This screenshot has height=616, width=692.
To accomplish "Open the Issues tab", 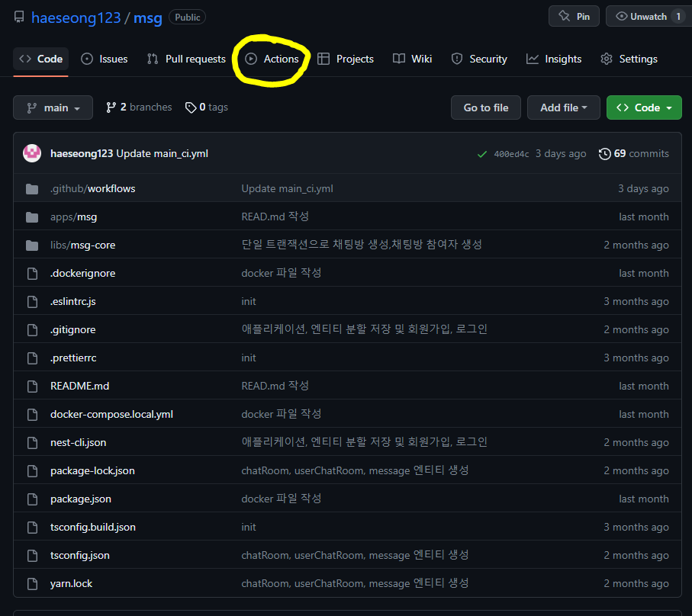I will [x=105, y=59].
